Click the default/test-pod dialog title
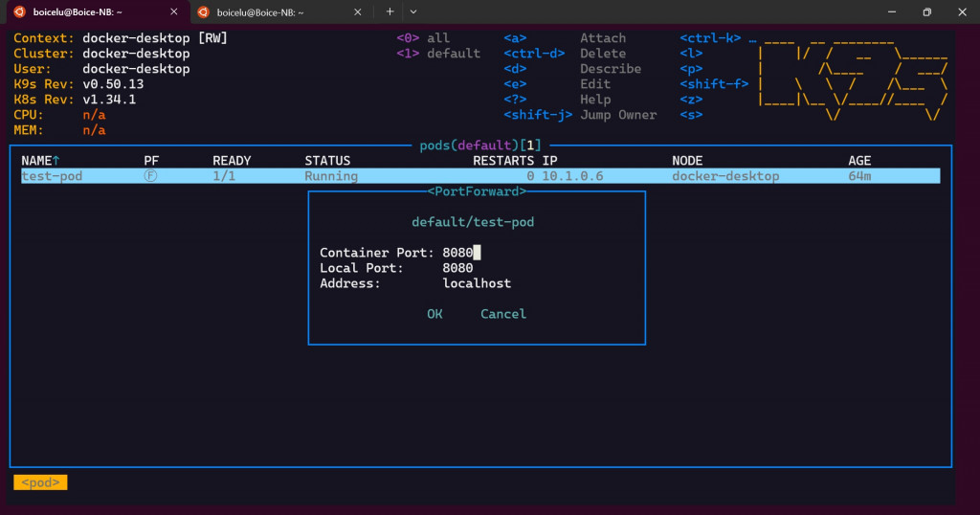Screen dimensions: 980x515 [x=473, y=222]
